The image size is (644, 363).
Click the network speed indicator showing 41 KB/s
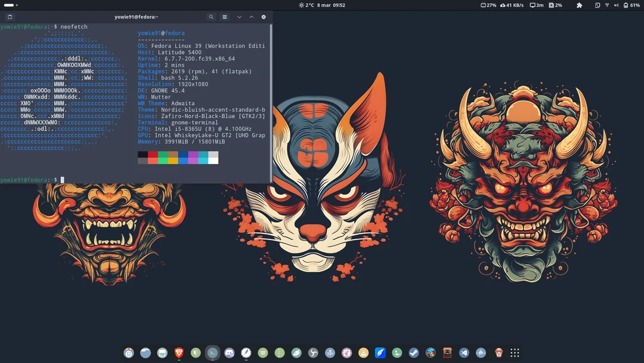(512, 5)
